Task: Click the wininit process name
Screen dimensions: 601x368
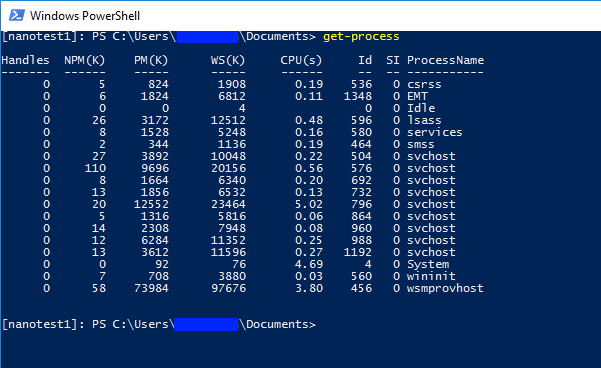Action: pyautogui.click(x=431, y=276)
